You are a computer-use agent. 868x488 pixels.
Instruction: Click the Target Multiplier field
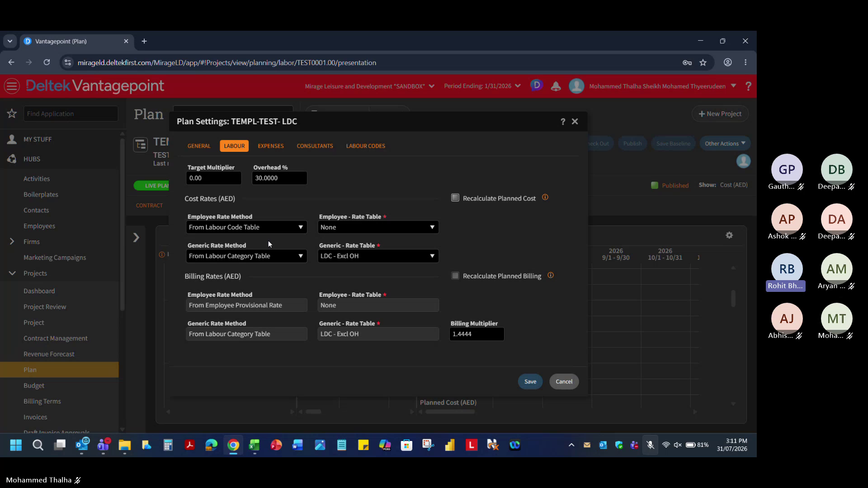(213, 178)
